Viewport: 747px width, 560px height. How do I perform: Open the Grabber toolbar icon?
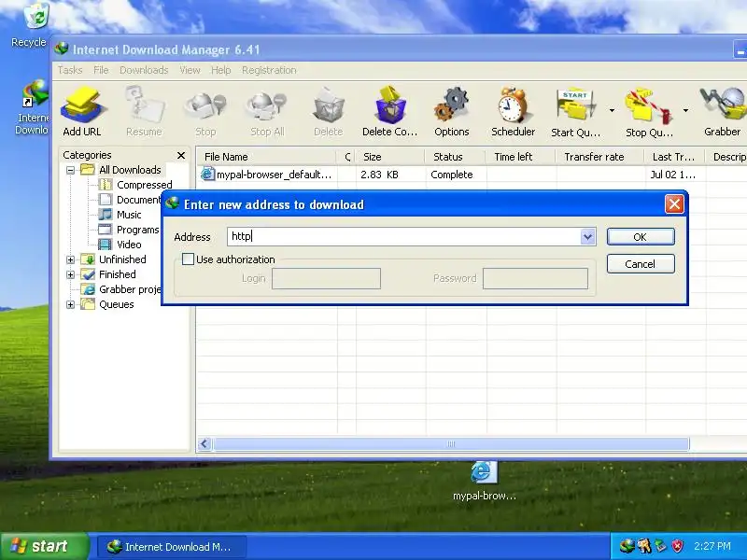[x=722, y=111]
